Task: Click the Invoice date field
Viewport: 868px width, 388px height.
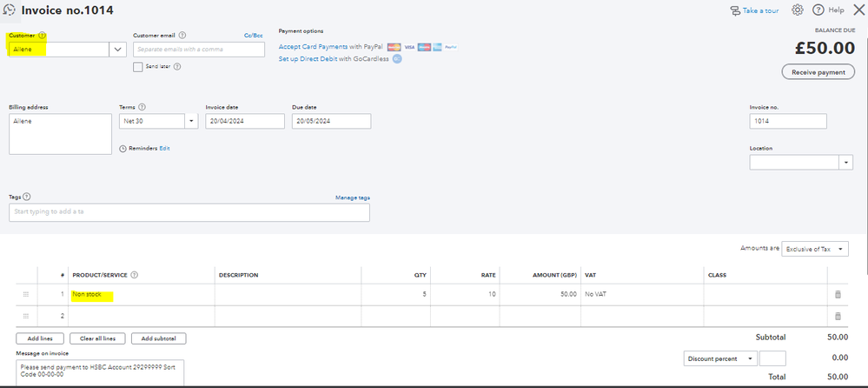Action: click(x=245, y=121)
